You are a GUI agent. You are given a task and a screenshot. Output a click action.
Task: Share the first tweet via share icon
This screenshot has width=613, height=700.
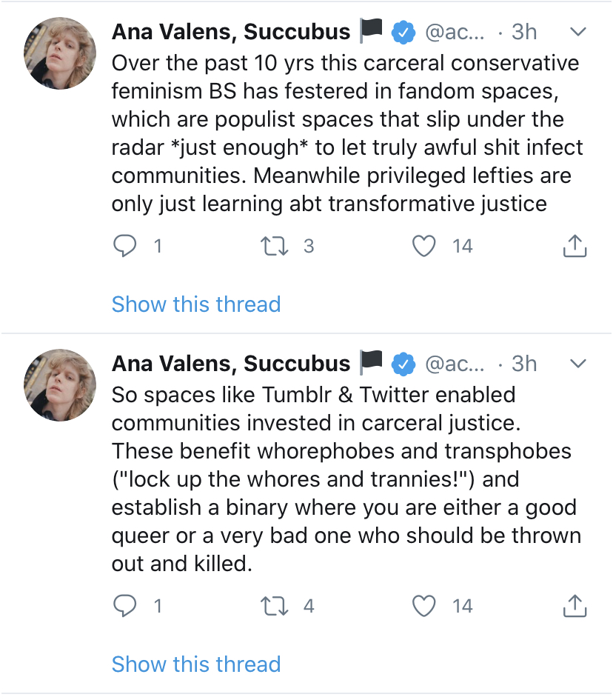point(575,246)
